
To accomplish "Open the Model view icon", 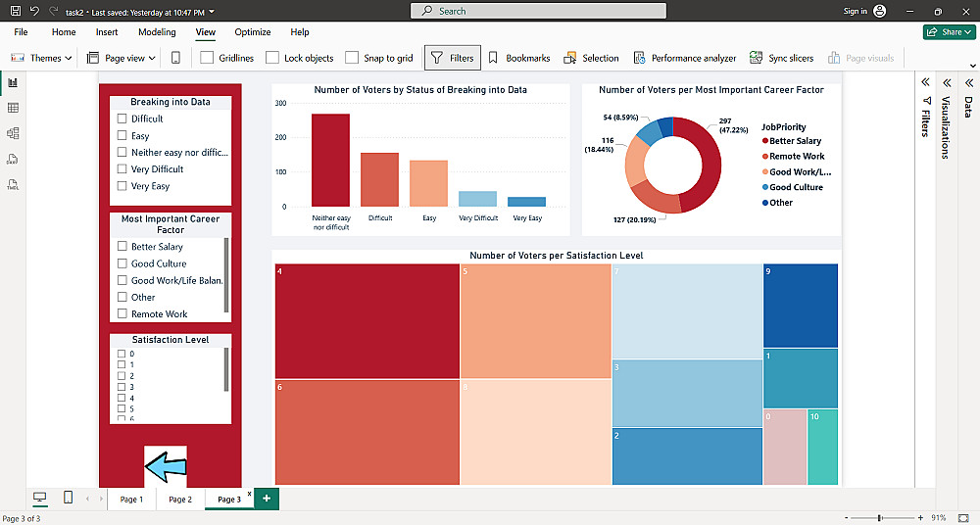I will (x=13, y=133).
